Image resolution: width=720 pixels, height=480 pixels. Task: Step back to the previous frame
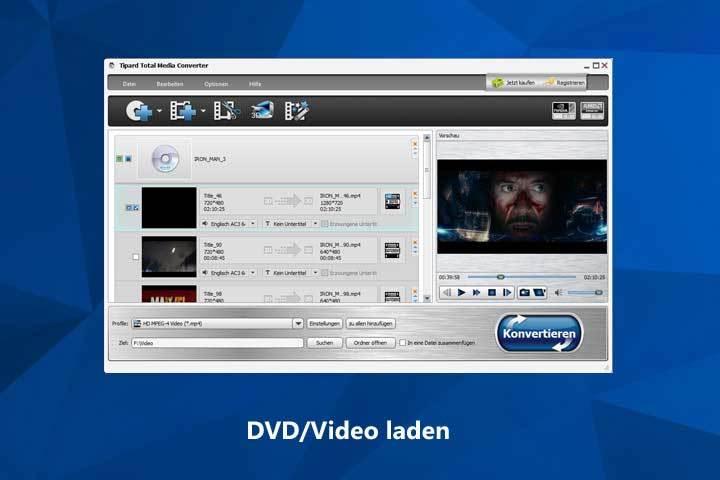(446, 293)
